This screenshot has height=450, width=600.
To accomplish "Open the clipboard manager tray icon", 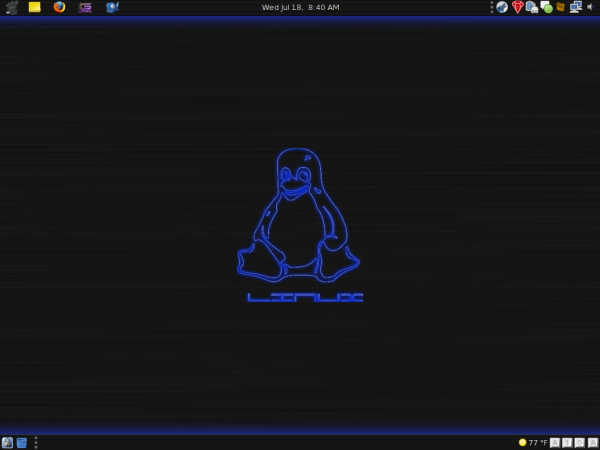I will (532, 7).
